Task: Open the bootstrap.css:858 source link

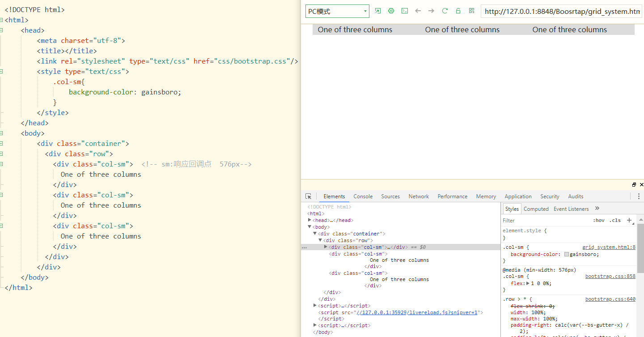Action: 610,276
